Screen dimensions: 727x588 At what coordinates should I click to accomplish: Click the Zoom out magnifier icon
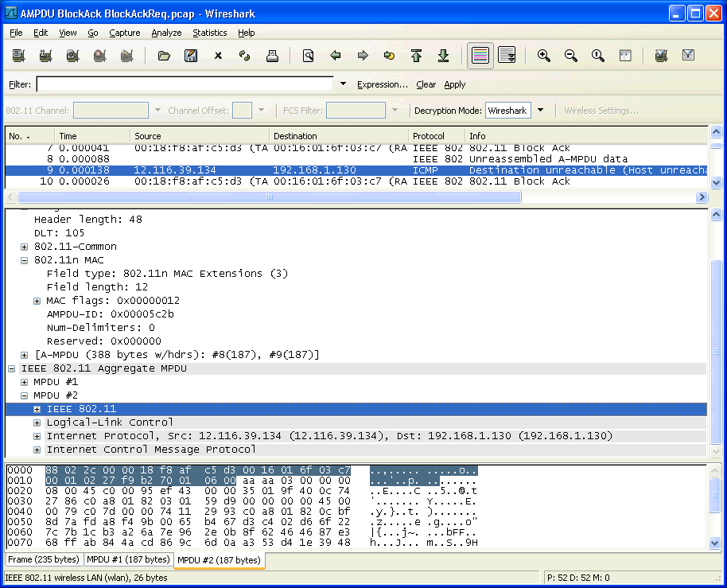click(571, 56)
